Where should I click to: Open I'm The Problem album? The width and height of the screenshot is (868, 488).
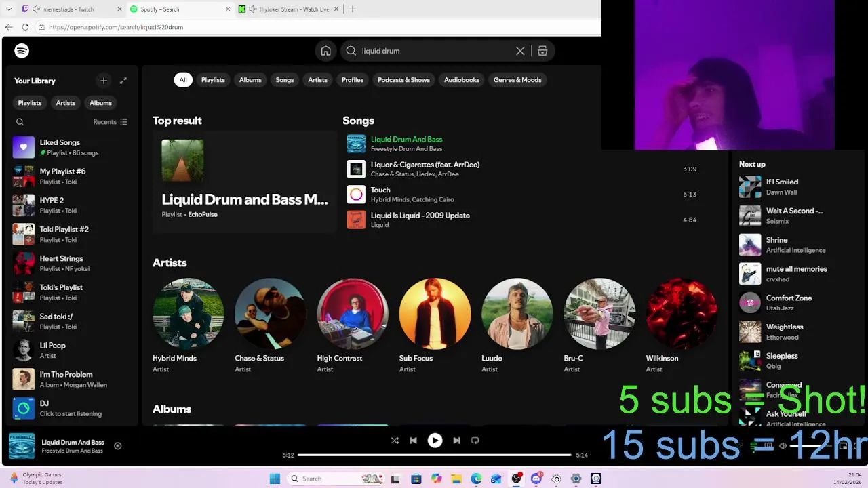[x=71, y=379]
